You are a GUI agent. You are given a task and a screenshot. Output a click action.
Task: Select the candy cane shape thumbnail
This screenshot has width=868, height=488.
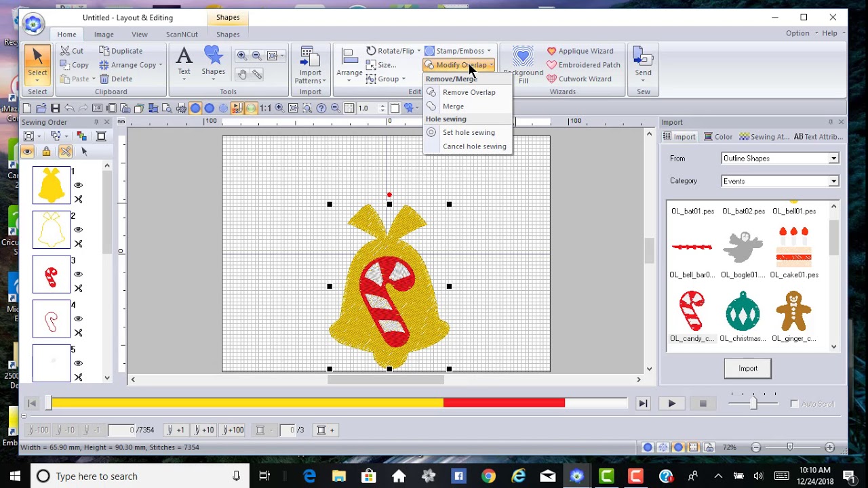coord(692,312)
